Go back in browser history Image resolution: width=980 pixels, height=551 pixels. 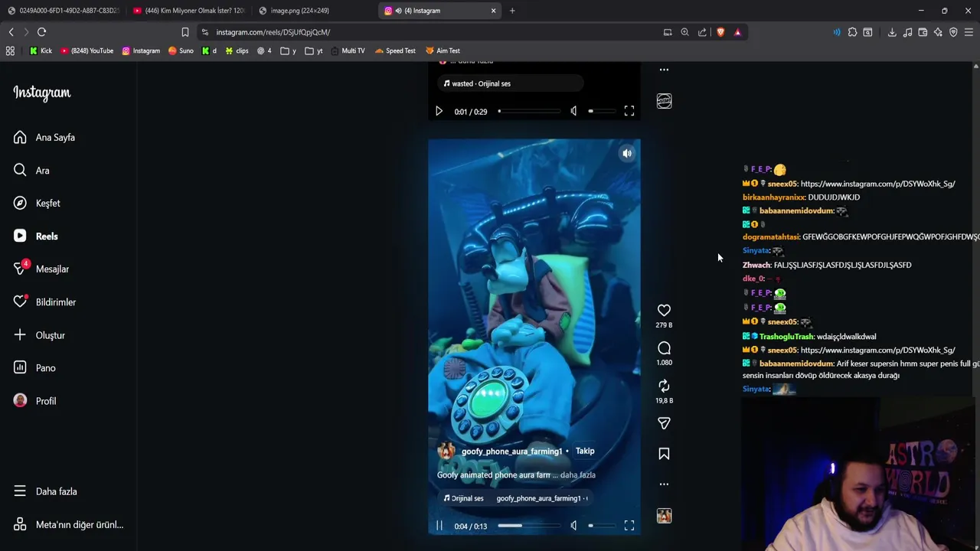pos(11,32)
